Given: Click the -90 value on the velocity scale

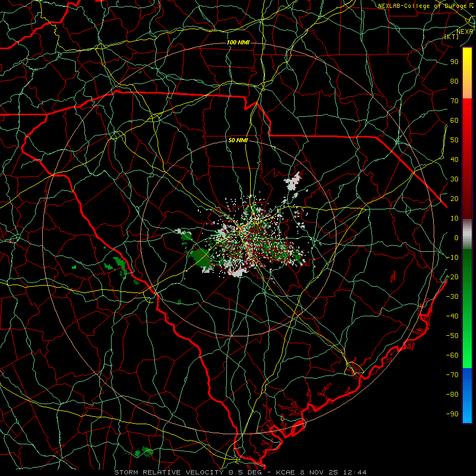Looking at the screenshot, I should tap(452, 414).
